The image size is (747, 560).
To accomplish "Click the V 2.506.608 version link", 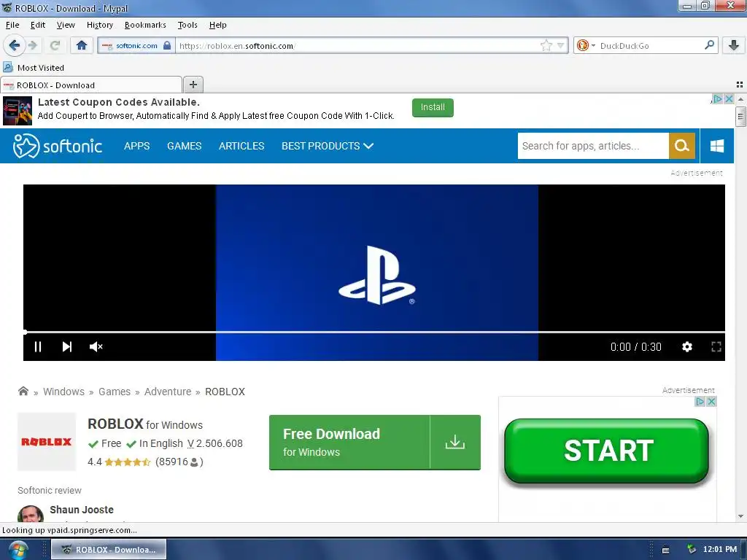I will pyautogui.click(x=215, y=443).
